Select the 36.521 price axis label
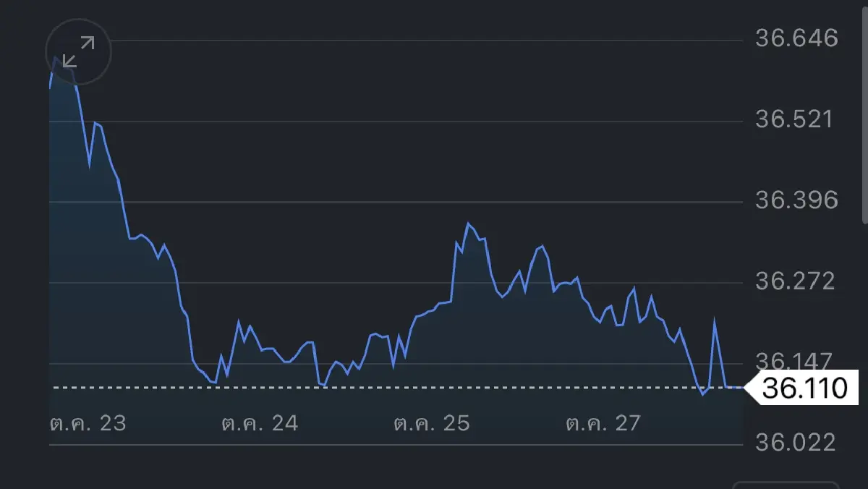868x489 pixels. coord(794,119)
